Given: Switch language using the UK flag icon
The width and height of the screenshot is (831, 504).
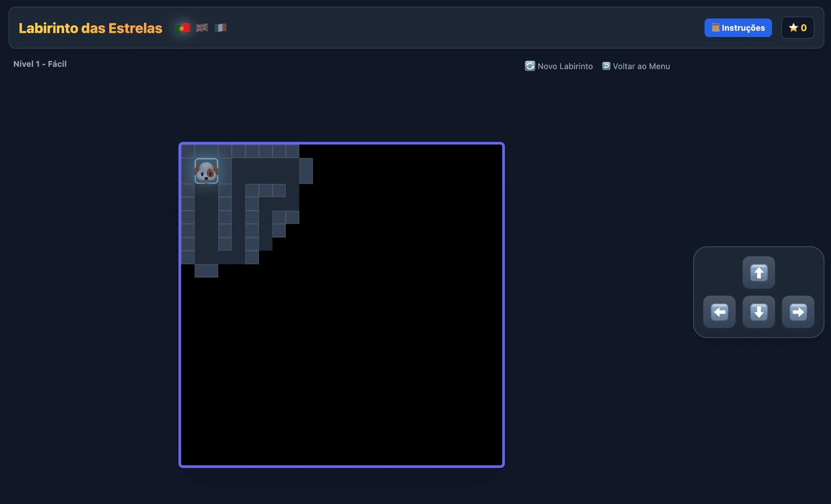Looking at the screenshot, I should [x=202, y=28].
